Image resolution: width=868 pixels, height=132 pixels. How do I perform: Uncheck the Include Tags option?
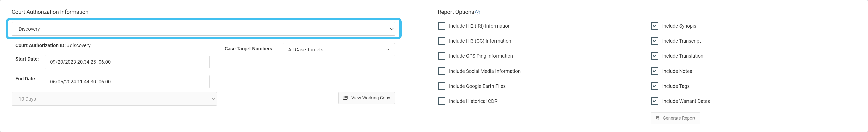tap(654, 86)
